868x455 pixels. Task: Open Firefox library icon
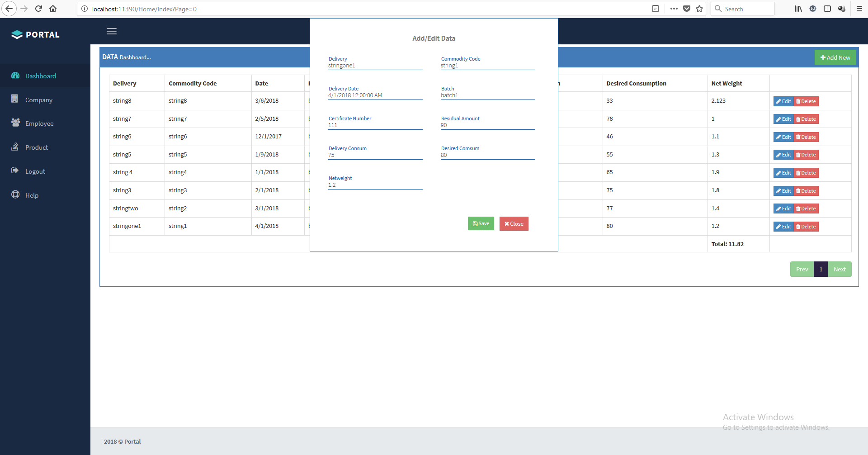(798, 9)
